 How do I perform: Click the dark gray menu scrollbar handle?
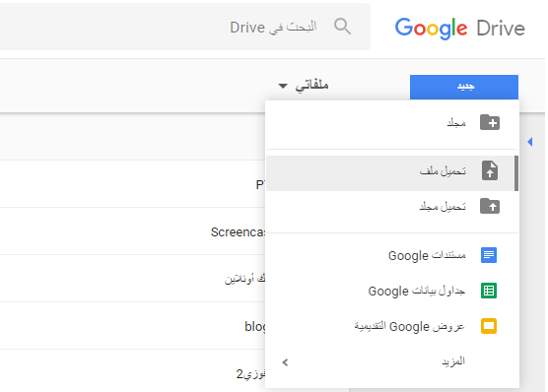coord(516,173)
